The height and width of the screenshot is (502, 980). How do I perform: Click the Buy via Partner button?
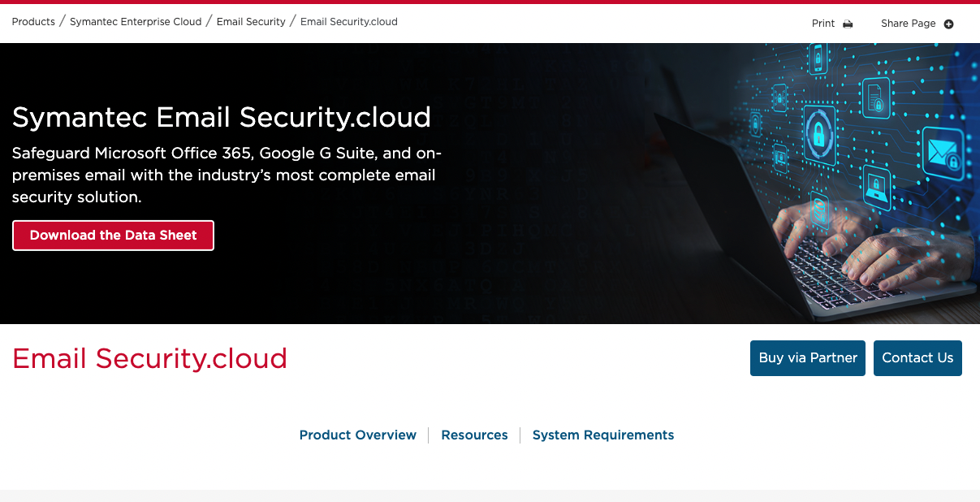click(x=808, y=358)
